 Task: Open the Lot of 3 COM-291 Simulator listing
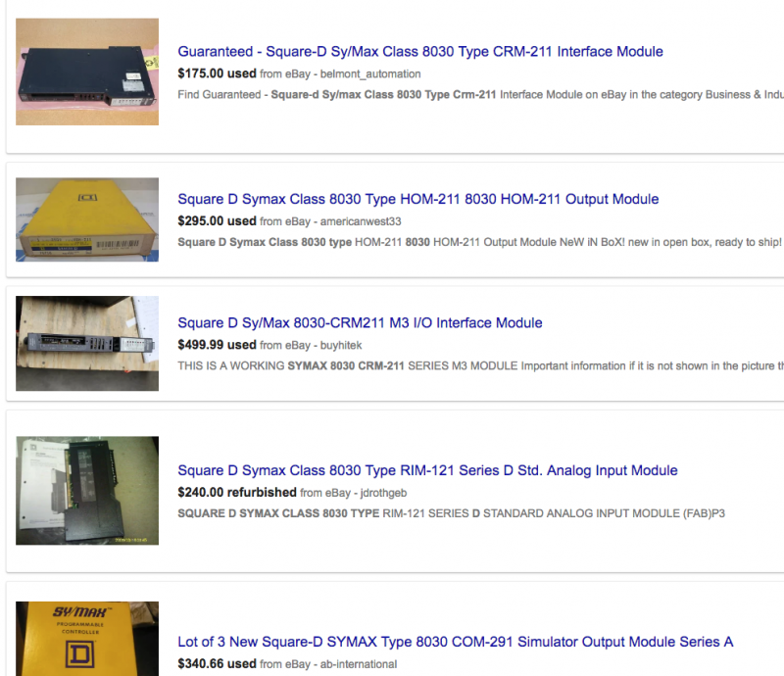pyautogui.click(x=456, y=642)
